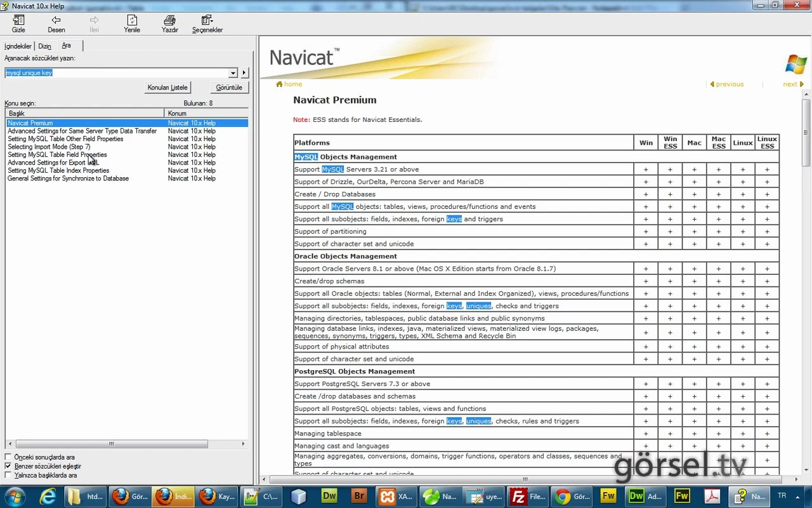812x508 pixels.
Task: Uncheck Benzer sözcükleri eşleştir checkbox
Action: [8, 466]
